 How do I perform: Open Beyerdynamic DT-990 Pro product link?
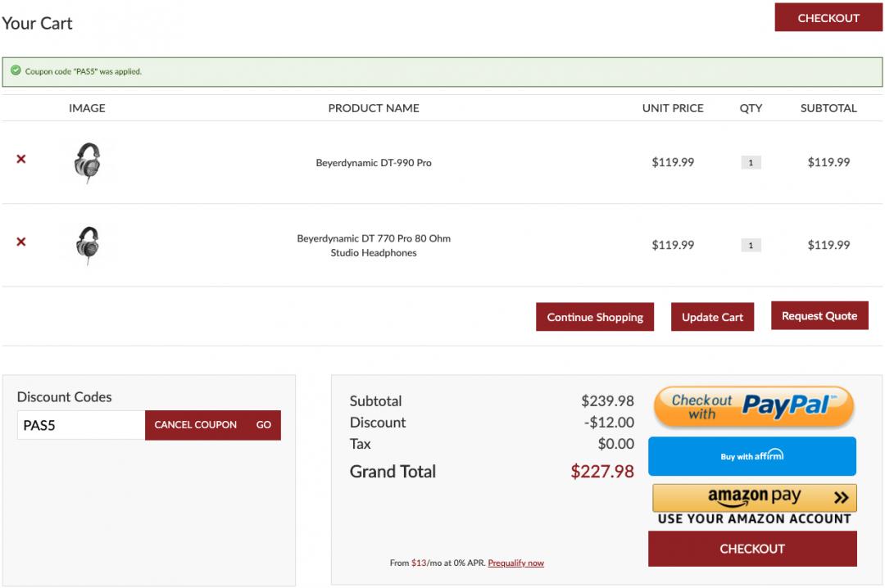coord(374,163)
